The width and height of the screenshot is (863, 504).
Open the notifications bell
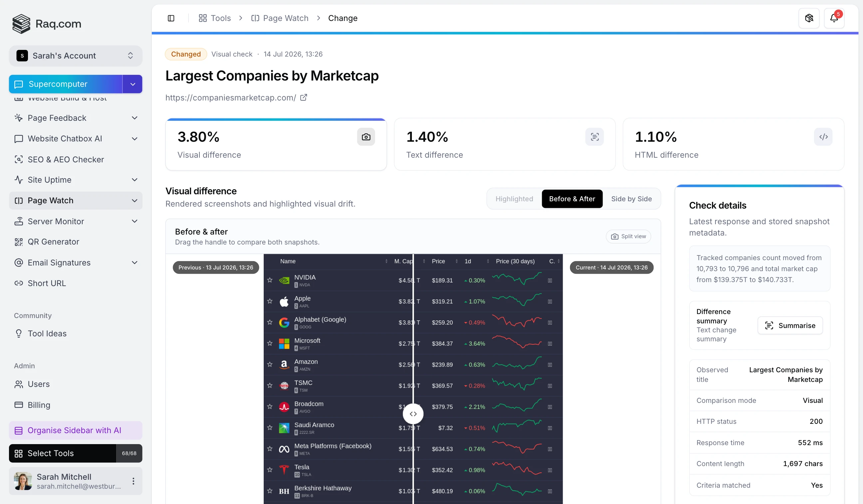click(834, 18)
